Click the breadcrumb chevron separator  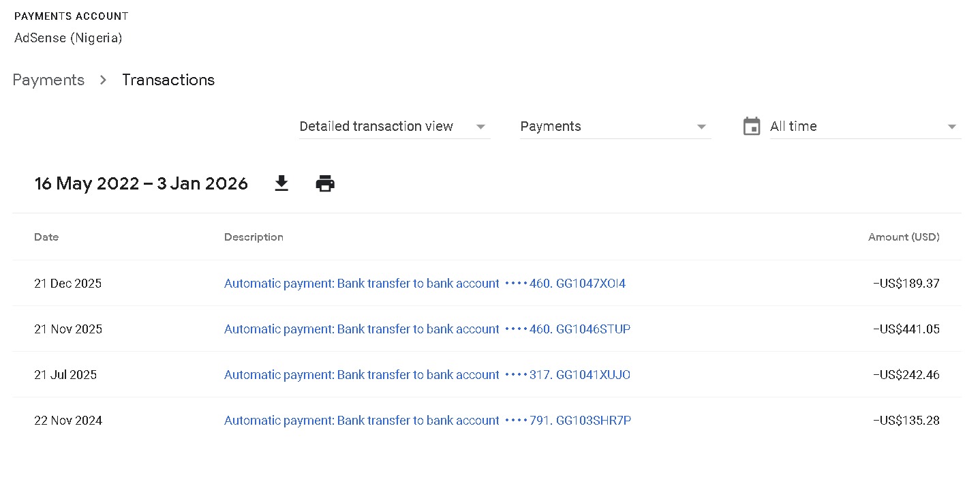[x=103, y=80]
